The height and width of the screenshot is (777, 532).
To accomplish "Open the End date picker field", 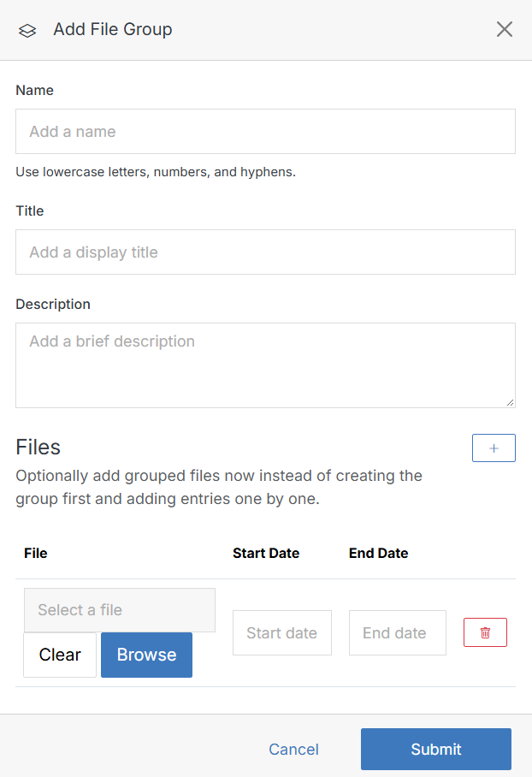I will (397, 632).
